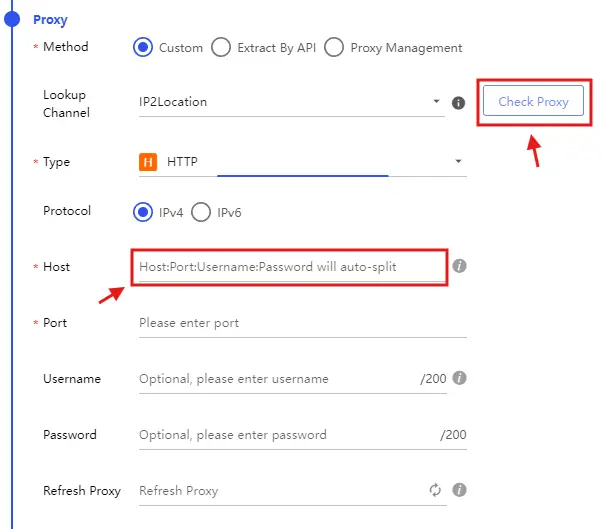Click into the Username text field
This screenshot has height=529, width=604.
click(275, 379)
